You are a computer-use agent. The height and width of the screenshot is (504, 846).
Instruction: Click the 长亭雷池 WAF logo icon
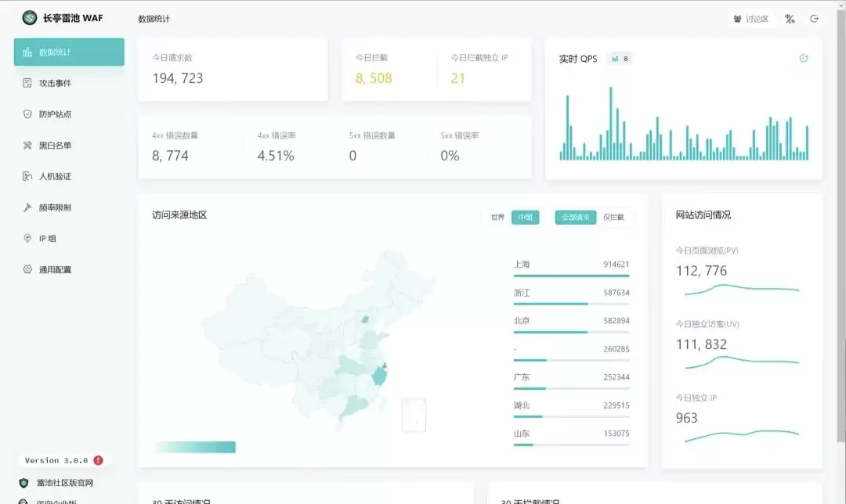coord(30,17)
